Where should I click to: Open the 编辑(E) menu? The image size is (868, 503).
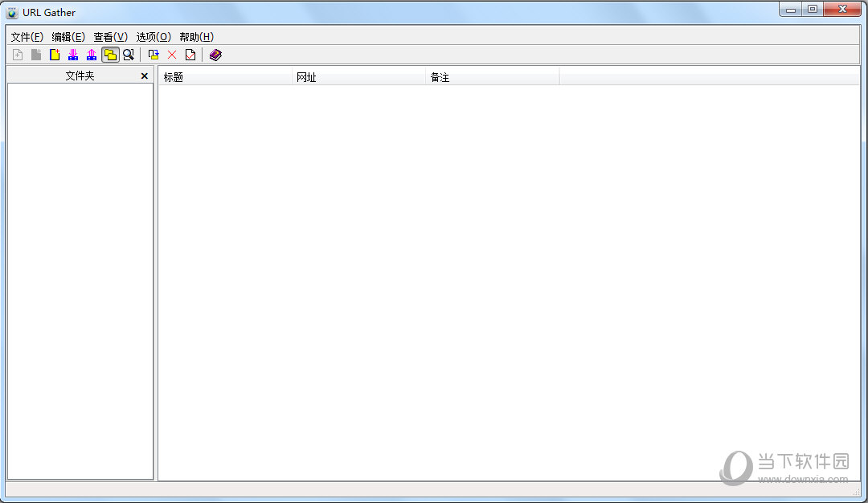pos(68,37)
